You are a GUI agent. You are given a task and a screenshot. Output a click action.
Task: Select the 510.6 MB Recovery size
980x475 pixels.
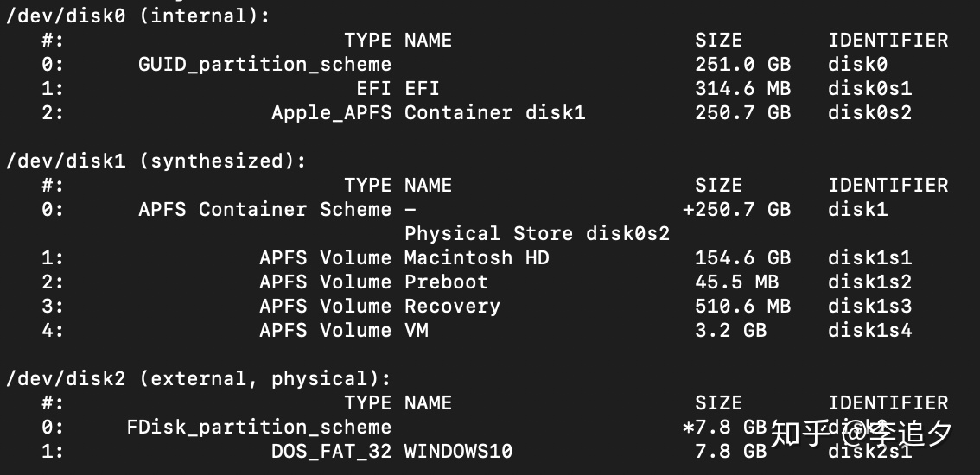(743, 307)
